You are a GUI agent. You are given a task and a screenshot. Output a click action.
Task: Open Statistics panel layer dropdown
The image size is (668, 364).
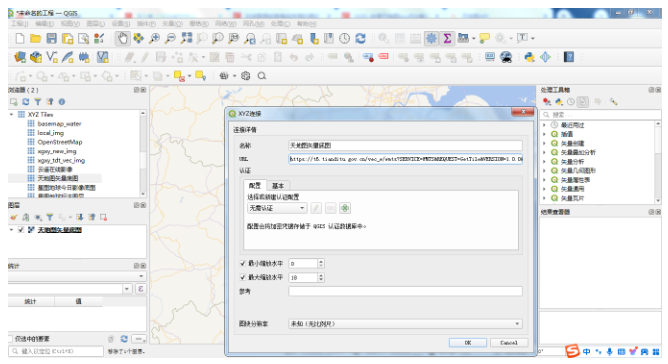click(77, 276)
